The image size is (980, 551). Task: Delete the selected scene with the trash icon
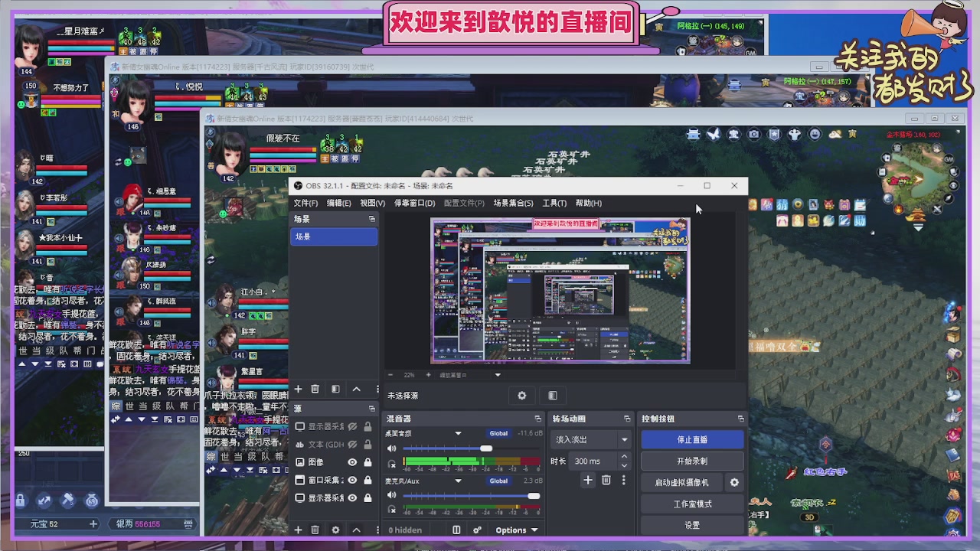[315, 390]
